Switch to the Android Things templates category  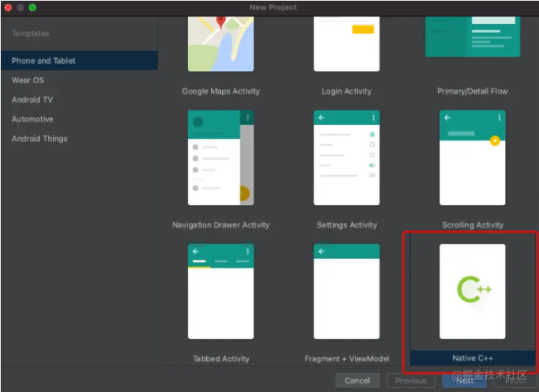pyautogui.click(x=79, y=139)
